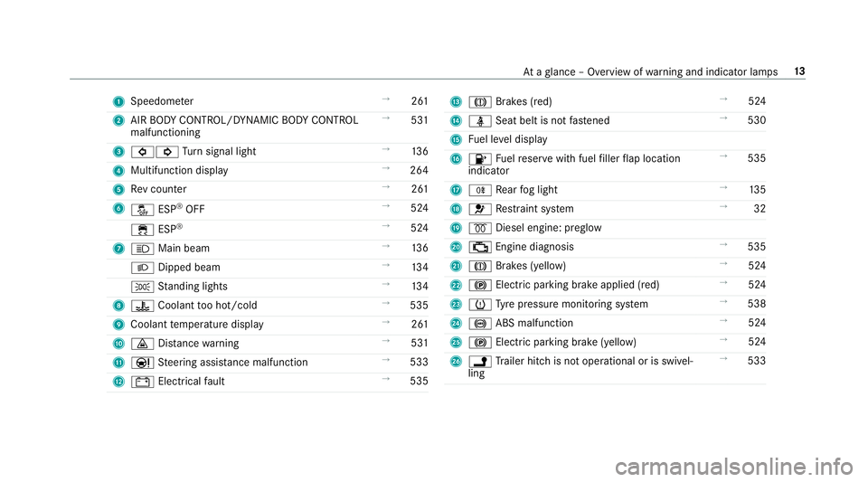Click the Engine diagnosis icon
868x482 pixels.
pos(480,248)
